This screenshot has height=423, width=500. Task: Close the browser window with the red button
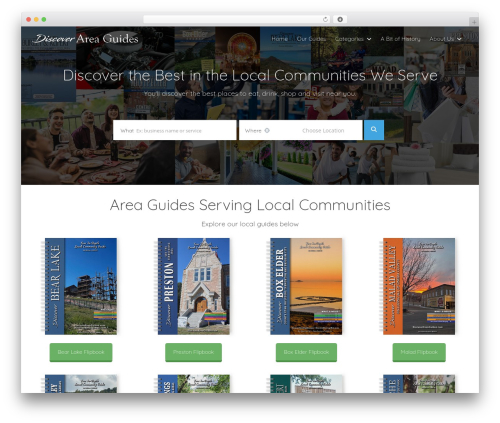(29, 19)
